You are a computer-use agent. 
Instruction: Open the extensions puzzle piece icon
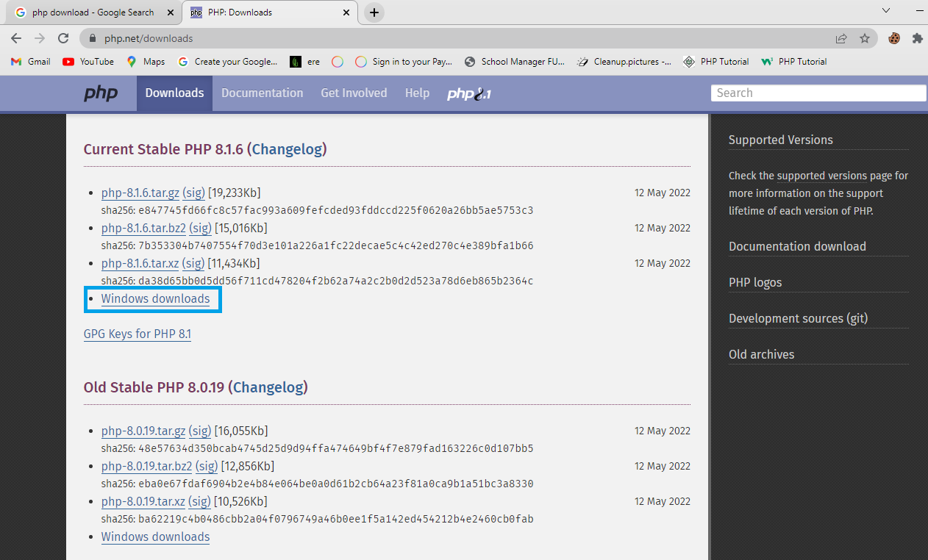(917, 38)
